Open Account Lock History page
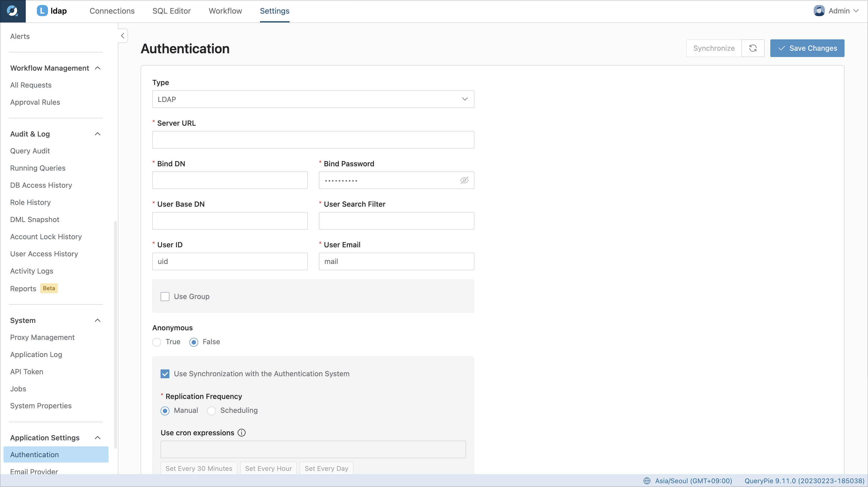 (x=46, y=237)
